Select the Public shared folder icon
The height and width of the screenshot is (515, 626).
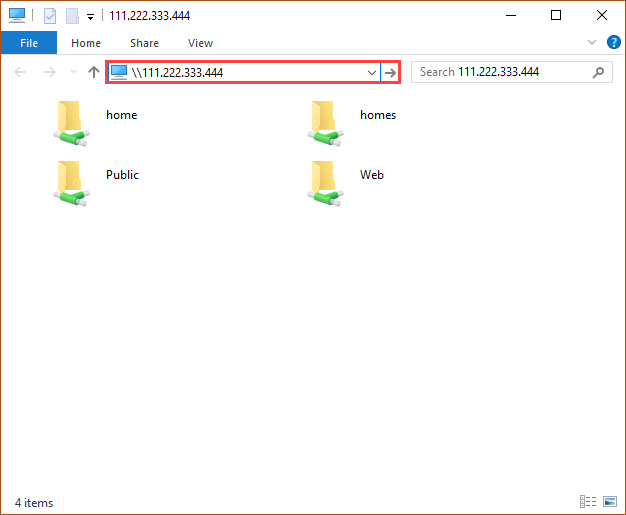(71, 183)
